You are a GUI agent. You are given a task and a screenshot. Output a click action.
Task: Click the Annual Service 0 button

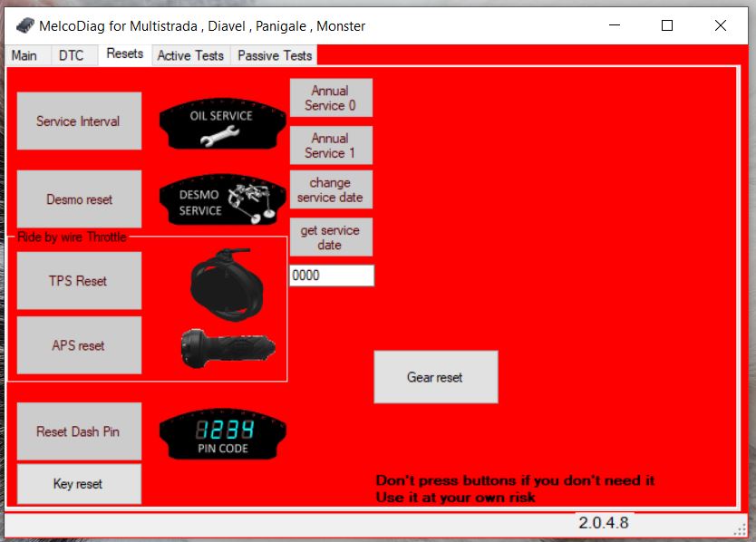[331, 98]
